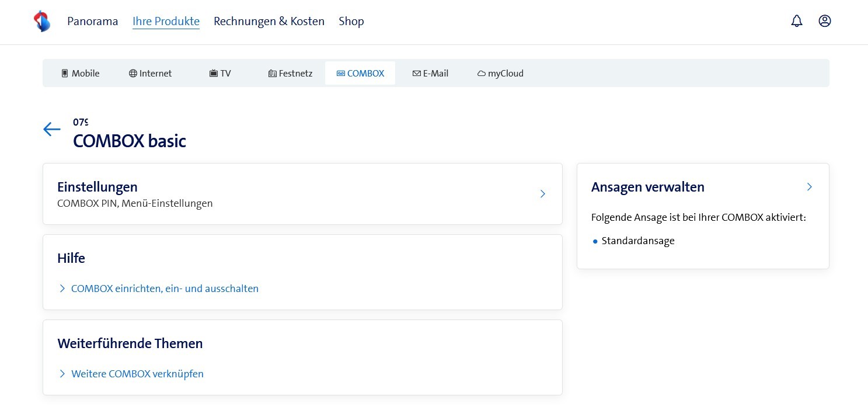
Task: Click chevron beside COMBOX einrichten link
Action: coord(62,289)
